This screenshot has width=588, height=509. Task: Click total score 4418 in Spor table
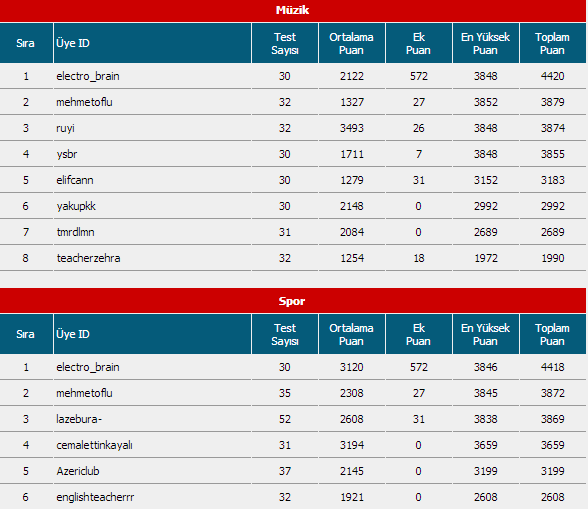point(552,367)
